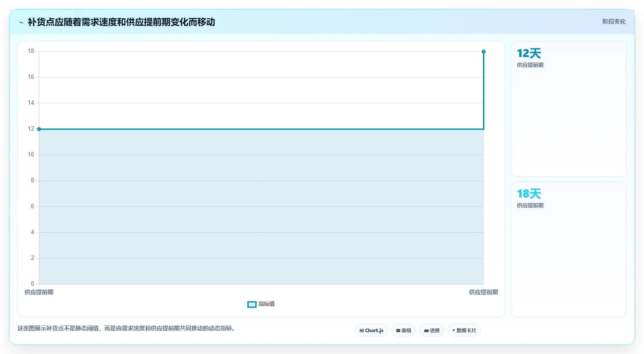Image resolution: width=644 pixels, height=354 pixels.
Task: Select the 表格 tag chip
Action: point(404,330)
